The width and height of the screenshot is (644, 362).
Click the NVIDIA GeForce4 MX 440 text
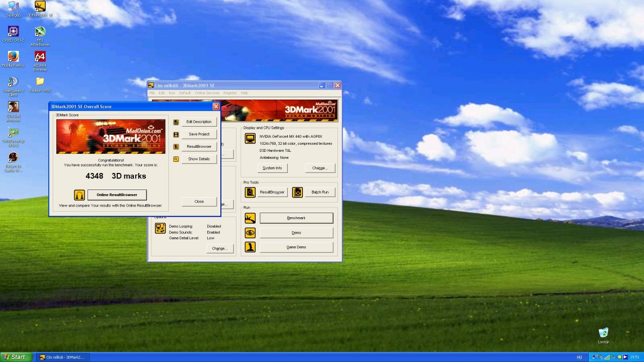pyautogui.click(x=291, y=136)
